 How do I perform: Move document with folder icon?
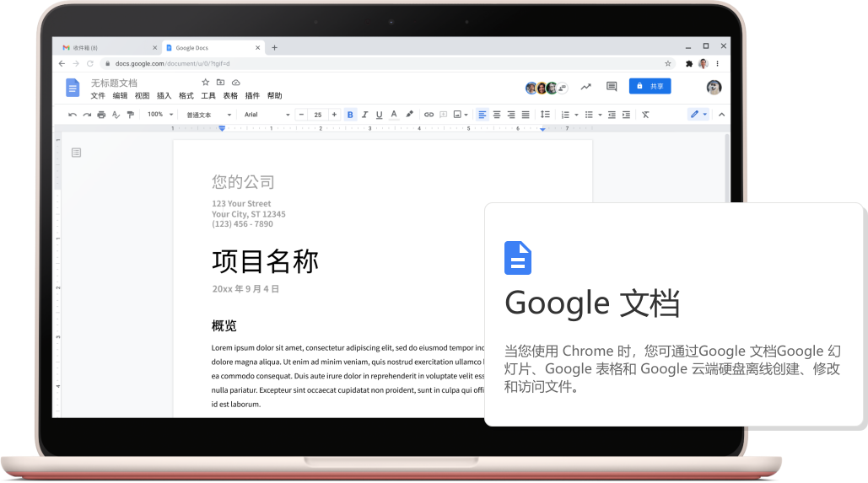220,83
